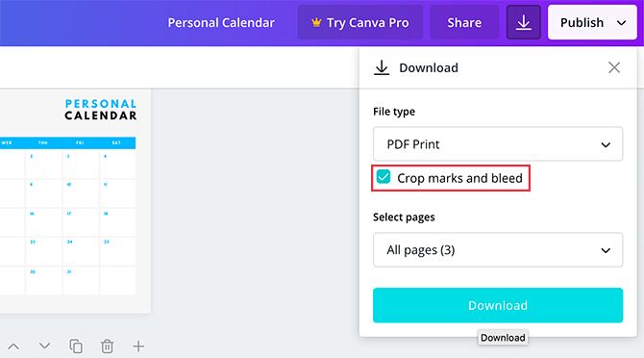Select the calendar page thumbnail on canvas
Viewport: 644px width, 358px height.
pyautogui.click(x=75, y=201)
